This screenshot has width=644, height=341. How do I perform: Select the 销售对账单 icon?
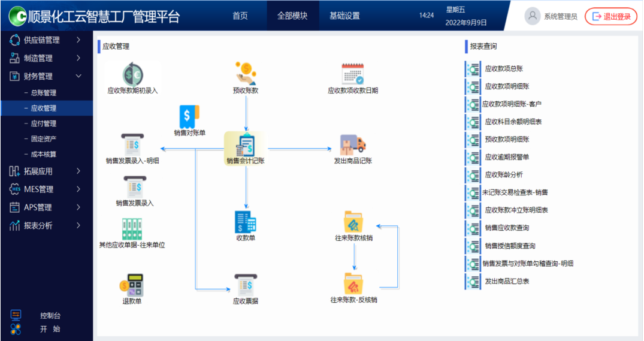tap(189, 116)
